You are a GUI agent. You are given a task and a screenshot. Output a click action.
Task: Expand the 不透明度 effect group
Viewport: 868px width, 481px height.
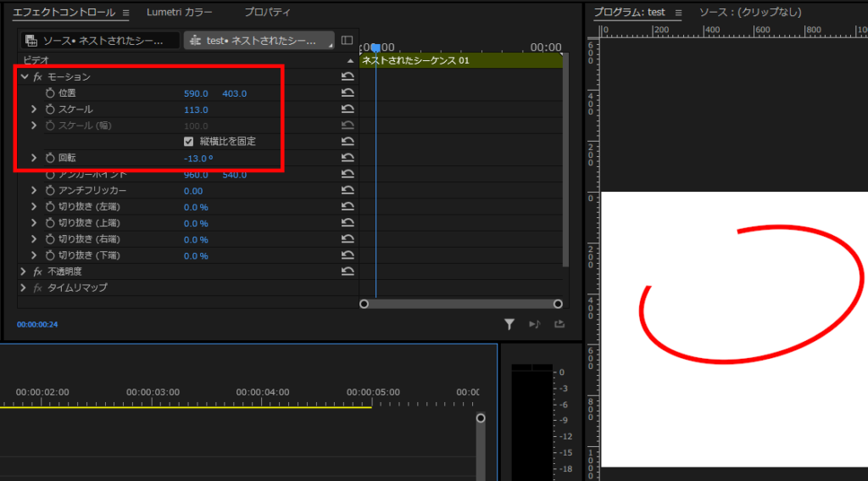(23, 271)
